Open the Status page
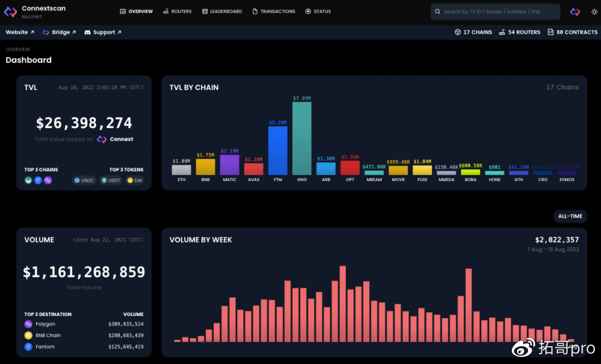The width and height of the screenshot is (601, 364). [x=318, y=12]
